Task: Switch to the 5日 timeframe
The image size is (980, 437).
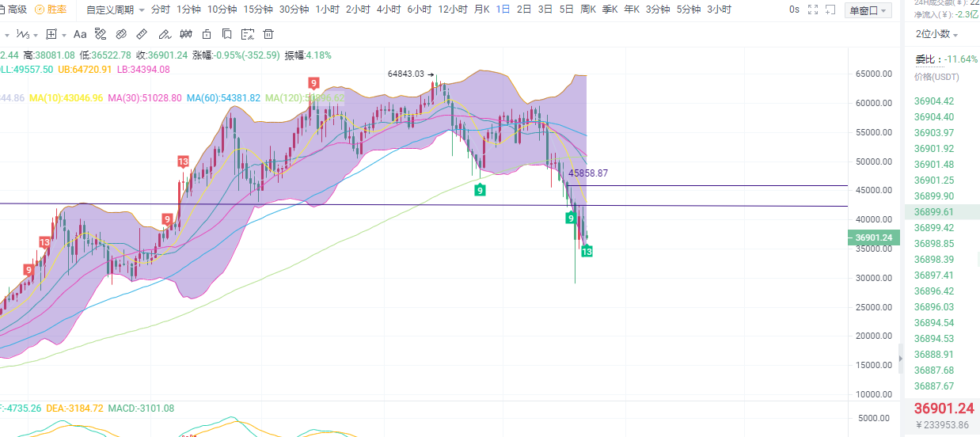Action: pos(566,9)
